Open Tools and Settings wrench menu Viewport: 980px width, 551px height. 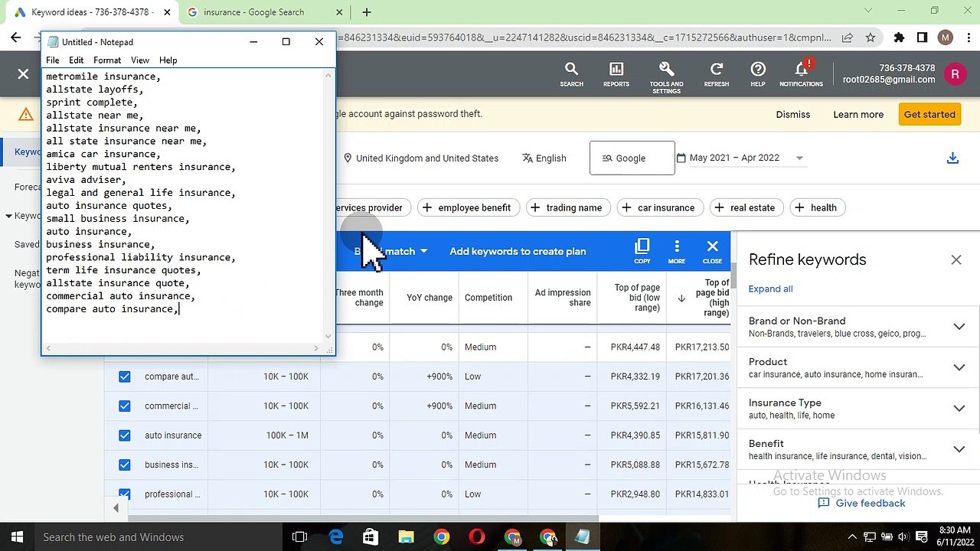666,77
